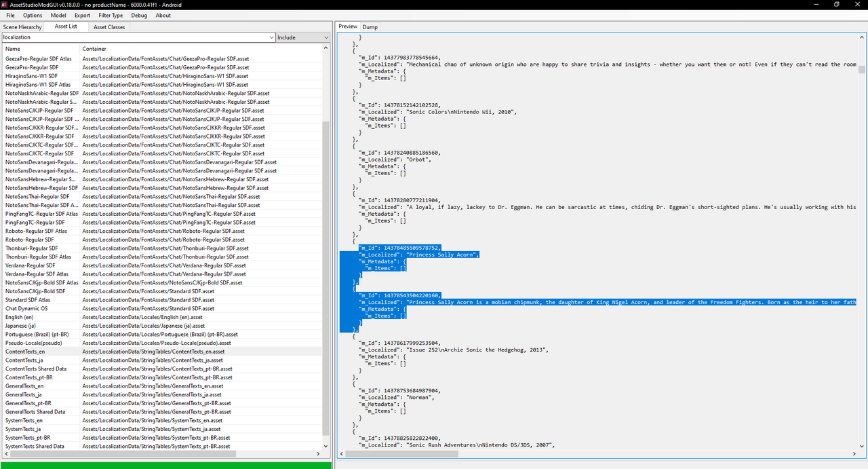Open the File menu

(x=10, y=15)
